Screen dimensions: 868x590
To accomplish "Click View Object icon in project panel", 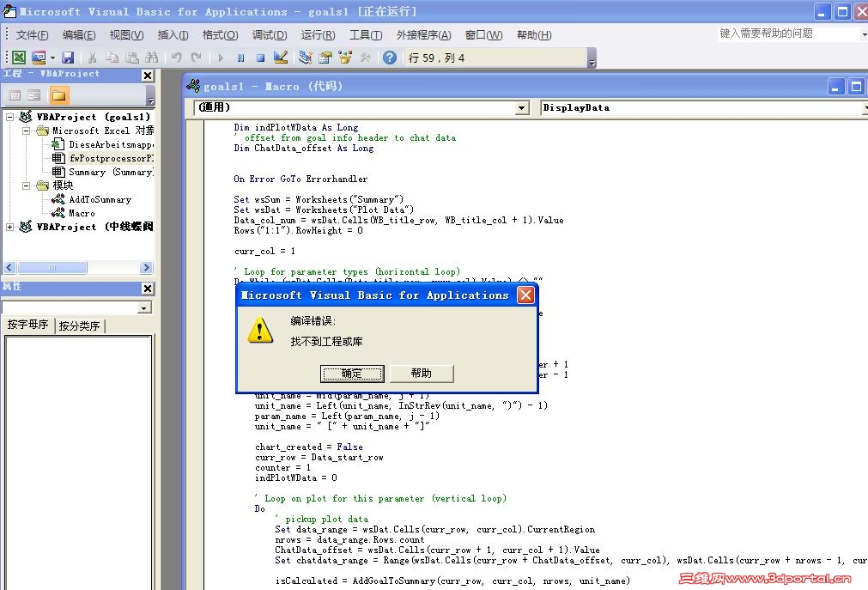I will (x=34, y=95).
